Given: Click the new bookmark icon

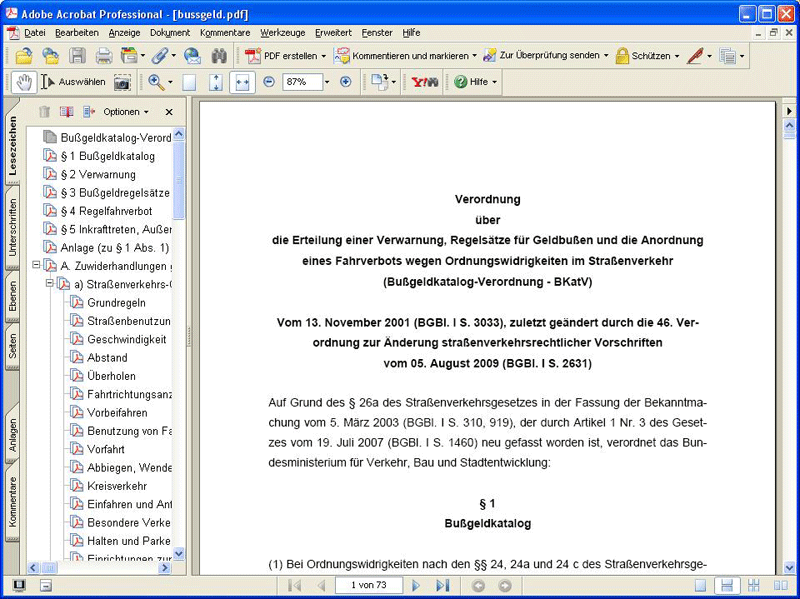Looking at the screenshot, I should [66, 112].
